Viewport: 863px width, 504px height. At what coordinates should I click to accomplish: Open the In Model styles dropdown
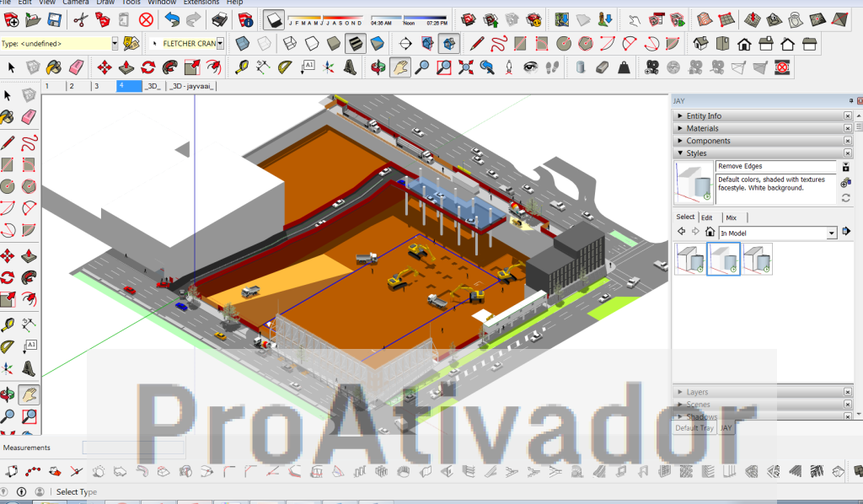[x=832, y=232]
